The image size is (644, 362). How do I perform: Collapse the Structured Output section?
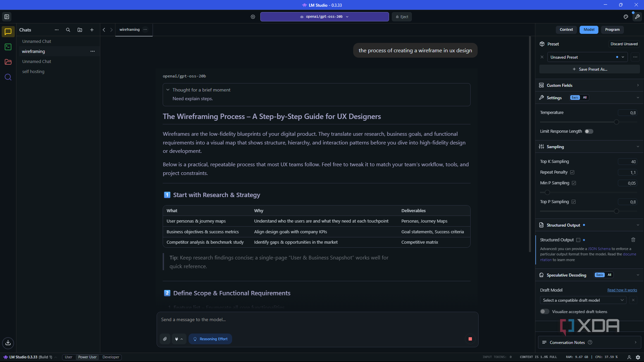(x=638, y=225)
